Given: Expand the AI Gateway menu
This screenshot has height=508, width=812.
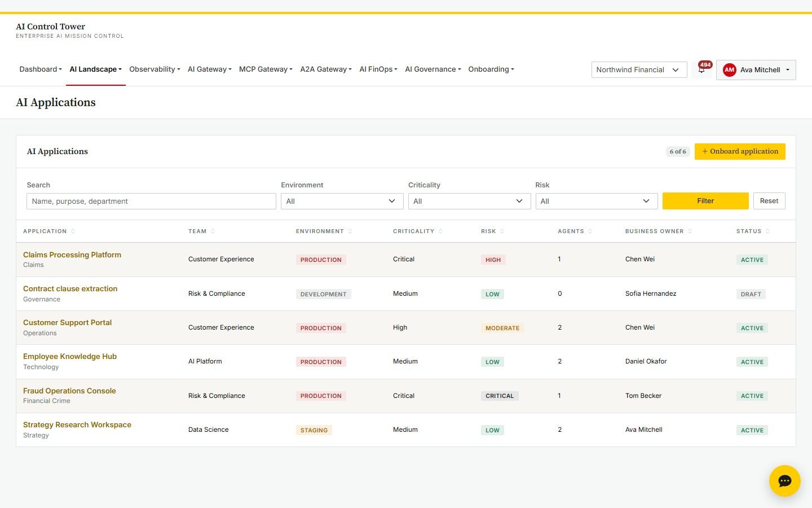Looking at the screenshot, I should tap(210, 69).
